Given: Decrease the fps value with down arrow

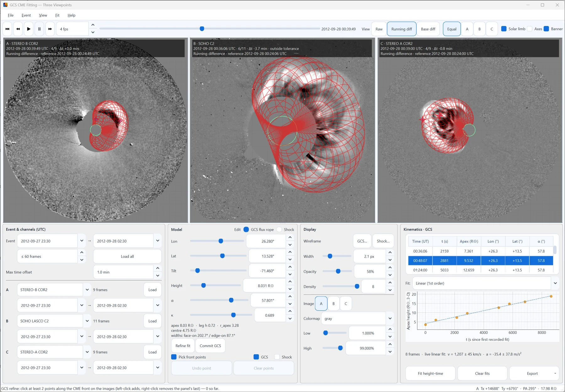Looking at the screenshot, I should pos(93,32).
